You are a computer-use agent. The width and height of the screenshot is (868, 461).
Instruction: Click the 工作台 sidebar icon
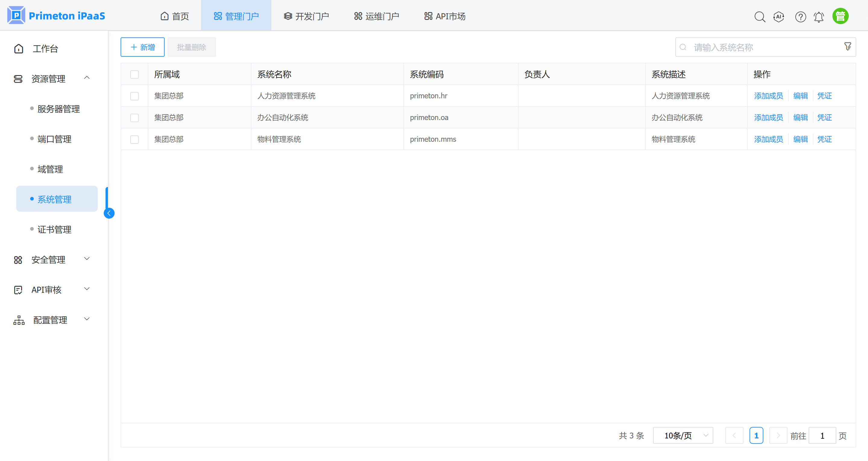tap(18, 49)
